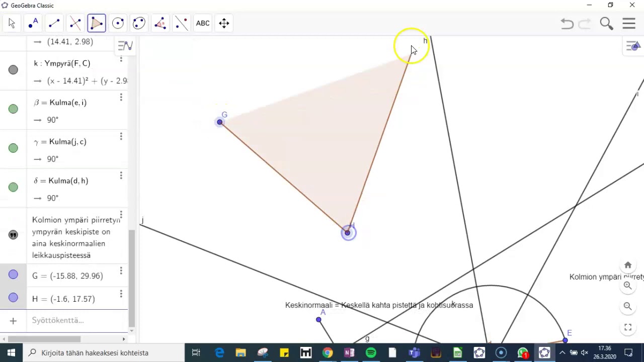Click the Undo arrow

[567, 24]
